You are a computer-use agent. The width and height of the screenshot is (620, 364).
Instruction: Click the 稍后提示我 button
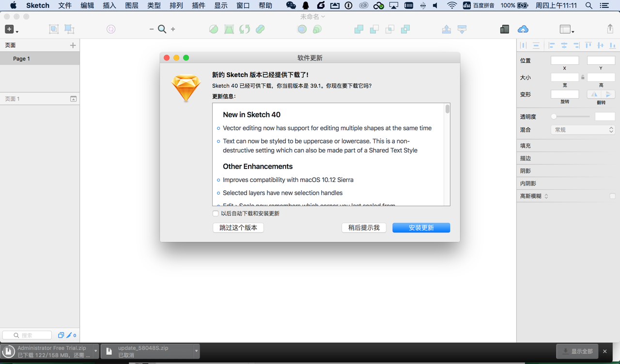(x=364, y=227)
